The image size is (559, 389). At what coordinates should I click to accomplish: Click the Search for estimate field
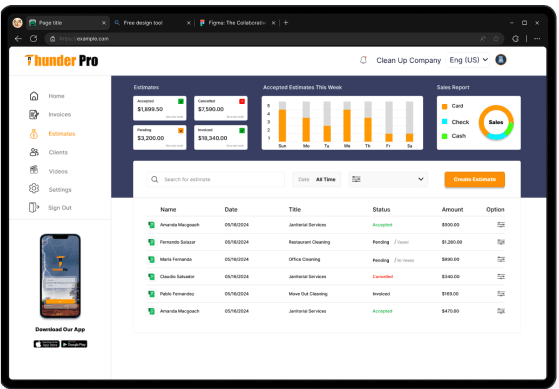click(x=215, y=179)
